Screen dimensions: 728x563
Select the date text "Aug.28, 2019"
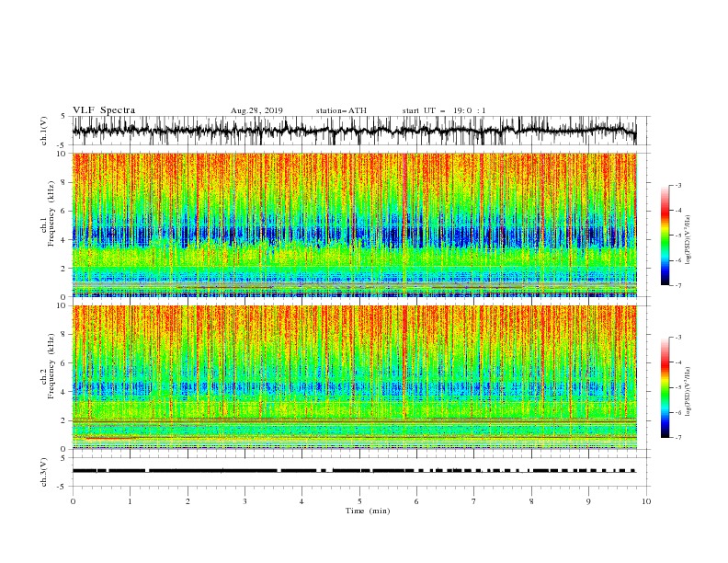(256, 110)
